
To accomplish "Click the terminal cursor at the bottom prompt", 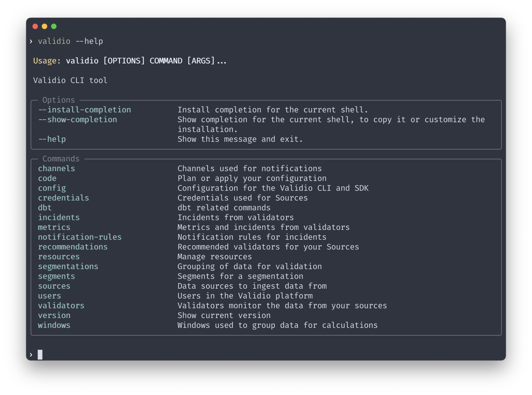I will tap(40, 354).
